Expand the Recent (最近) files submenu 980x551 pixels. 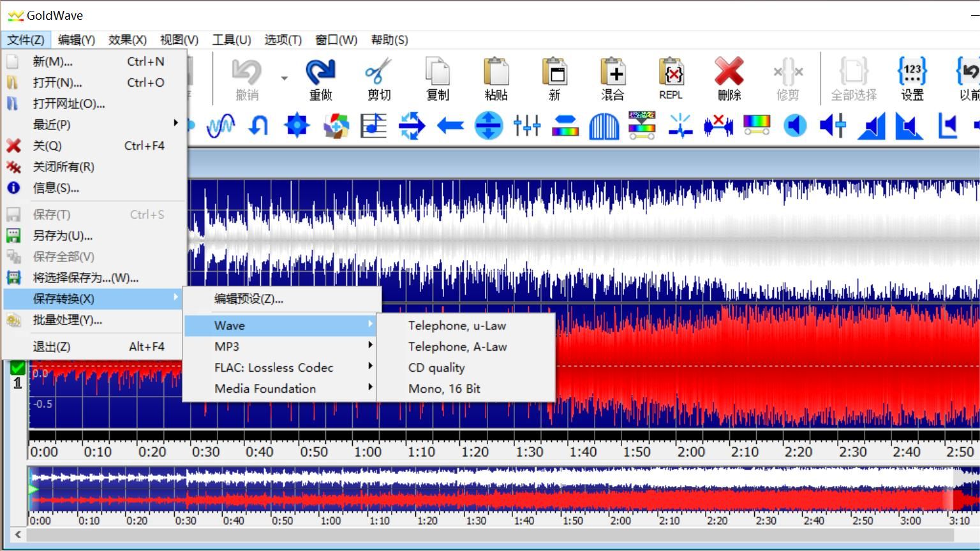pos(94,124)
